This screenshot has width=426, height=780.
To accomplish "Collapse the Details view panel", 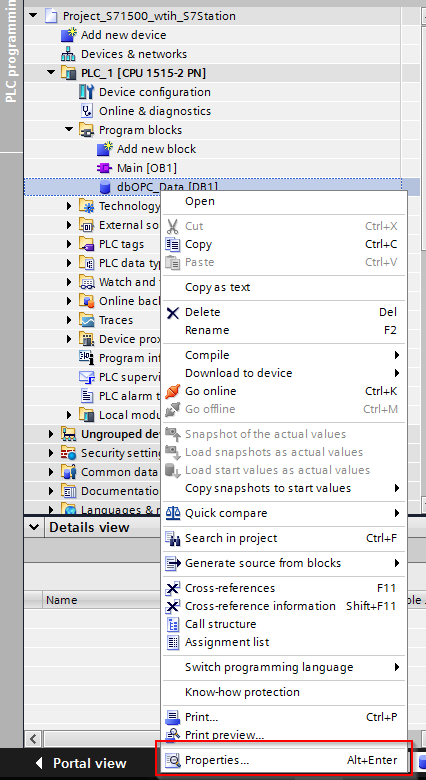I will click(34, 527).
